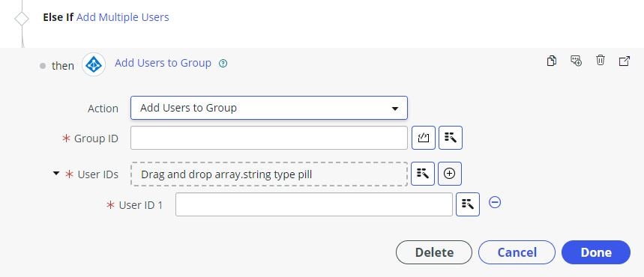Click the add annotation comment icon
The width and height of the screenshot is (644, 277).
[577, 61]
